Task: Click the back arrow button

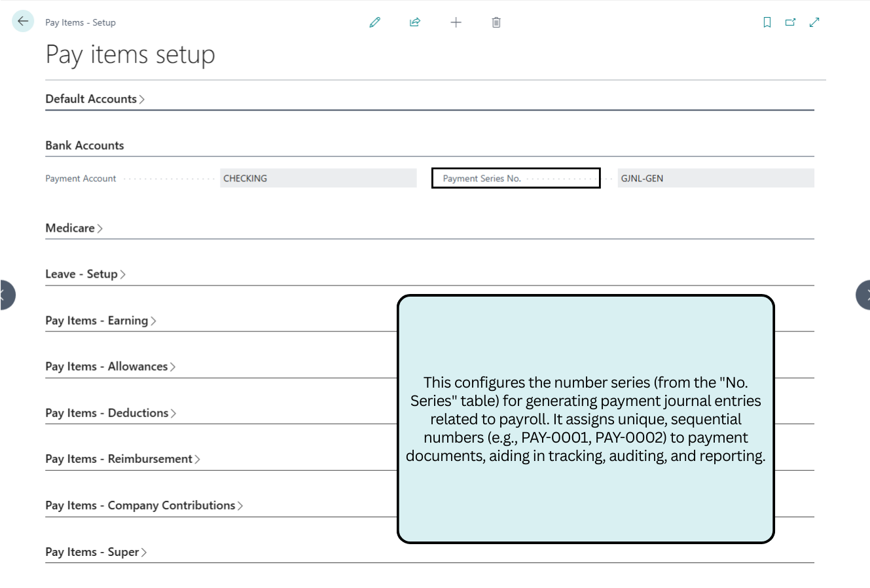Action: (23, 22)
